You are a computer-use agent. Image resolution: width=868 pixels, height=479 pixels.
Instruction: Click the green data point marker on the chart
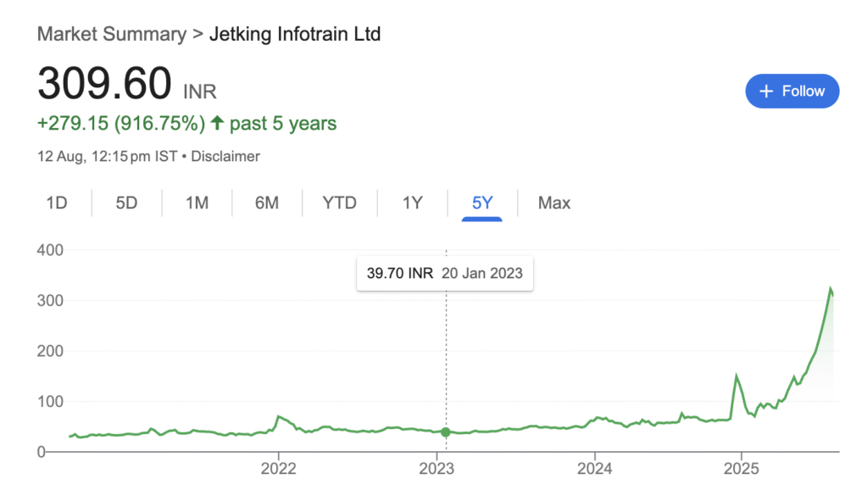446,432
